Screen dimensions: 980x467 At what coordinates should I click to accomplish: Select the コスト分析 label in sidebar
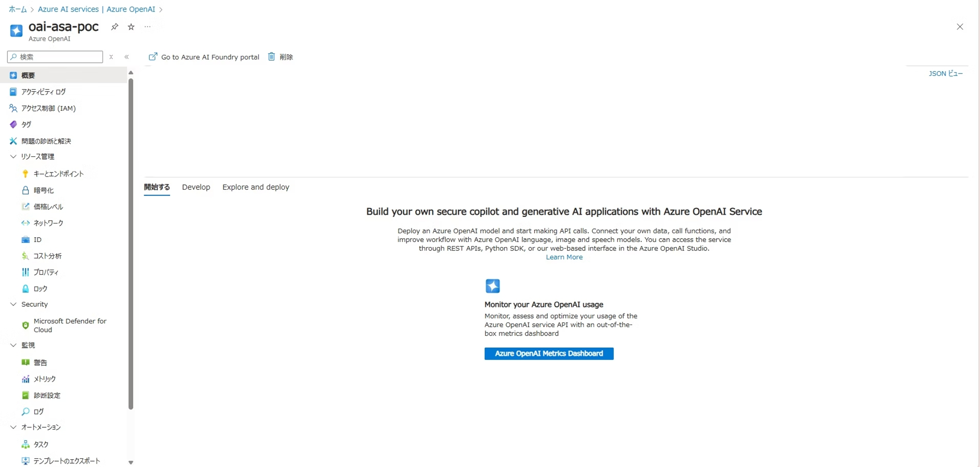tap(48, 256)
